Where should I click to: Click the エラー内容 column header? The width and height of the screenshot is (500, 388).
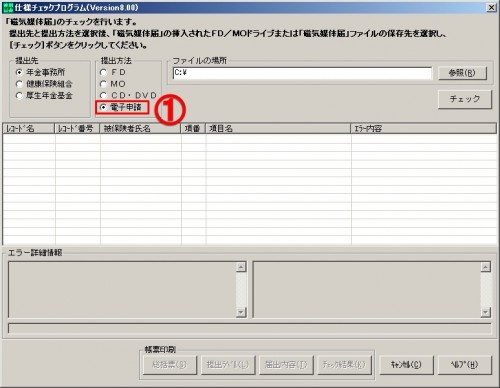tap(424, 128)
